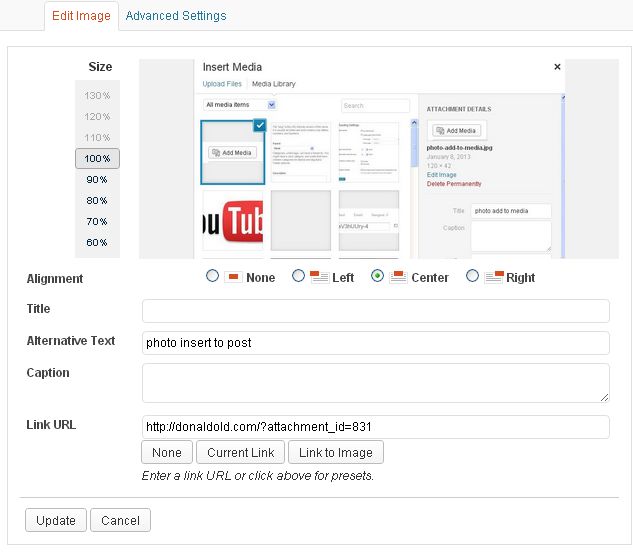This screenshot has width=633, height=555.
Task: Click the Right alignment icon
Action: pyautogui.click(x=493, y=277)
